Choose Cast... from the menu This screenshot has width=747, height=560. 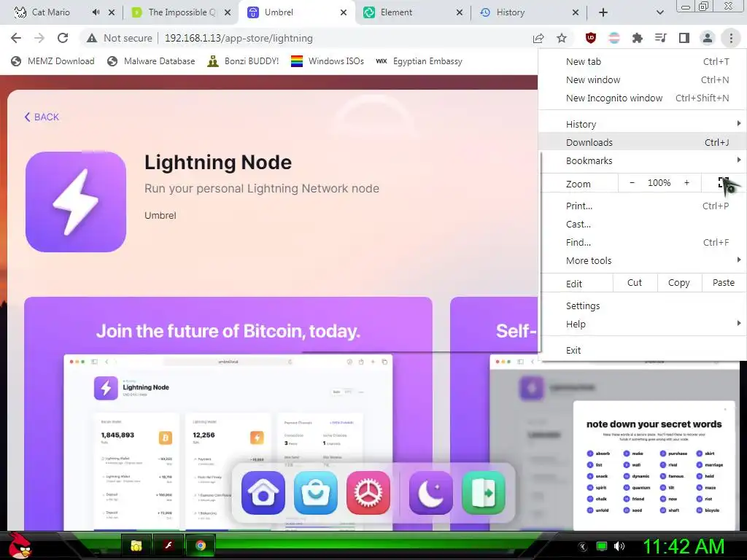click(642, 224)
